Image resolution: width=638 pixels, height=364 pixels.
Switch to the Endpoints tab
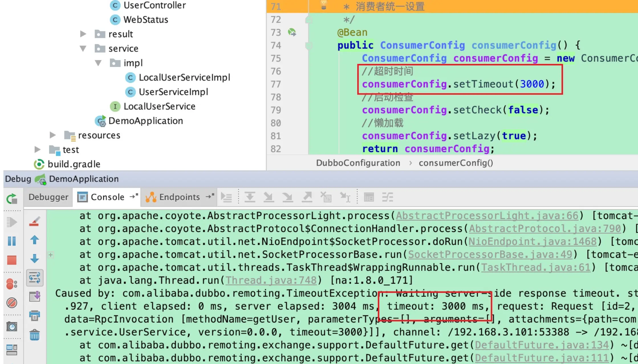[x=179, y=197]
